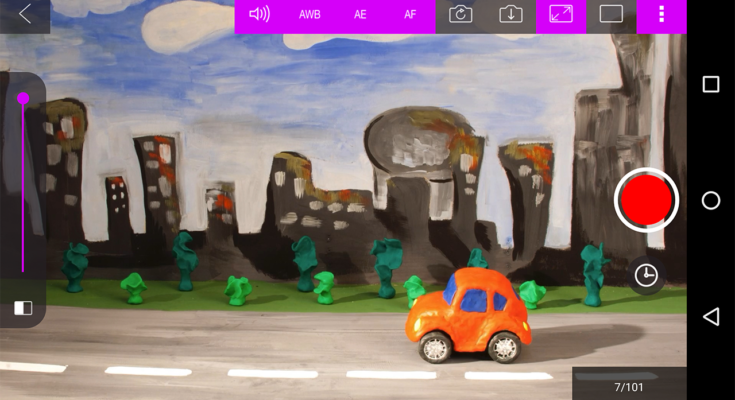Click the 7/101 frame counter

coord(629,387)
